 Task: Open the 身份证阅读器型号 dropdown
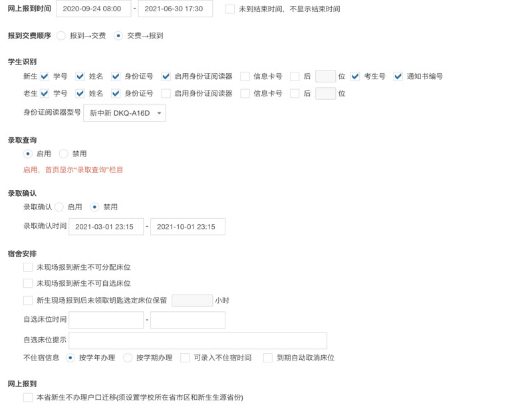point(124,113)
